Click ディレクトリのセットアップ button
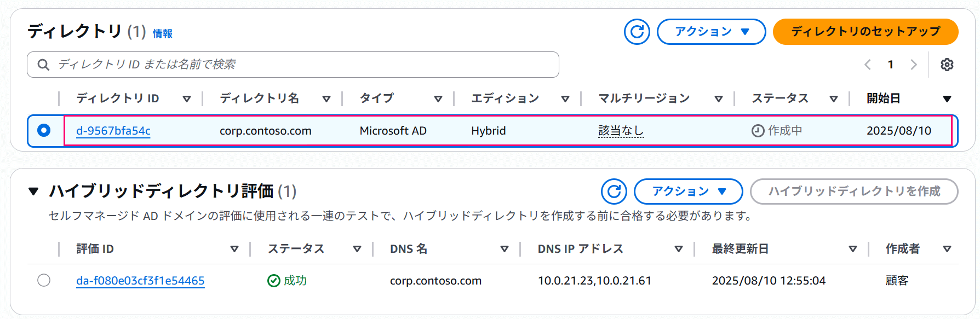 pos(866,32)
